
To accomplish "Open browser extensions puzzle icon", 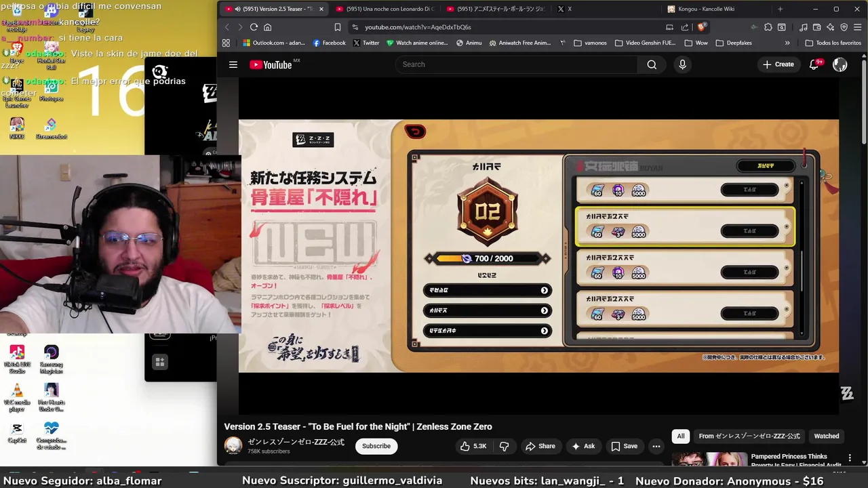I will pyautogui.click(x=768, y=27).
